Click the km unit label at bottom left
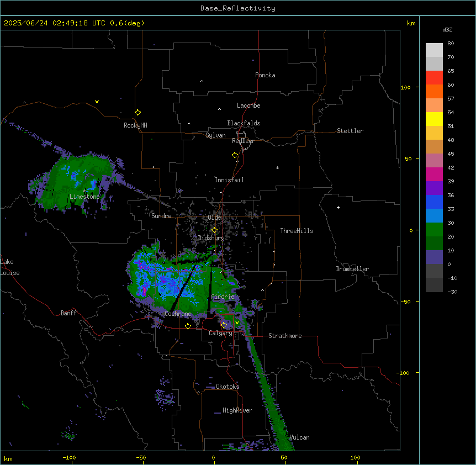Image resolution: width=476 pixels, height=465 pixels. [8, 458]
